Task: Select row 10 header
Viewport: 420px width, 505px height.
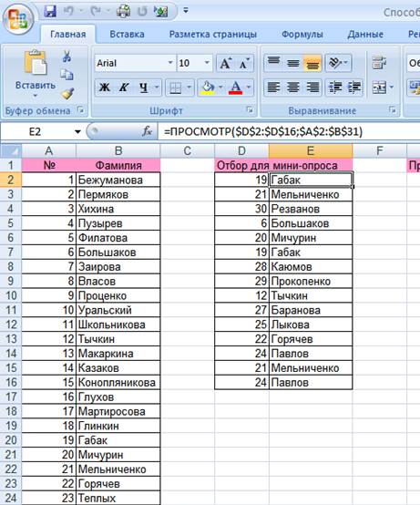Action: pos(11,295)
